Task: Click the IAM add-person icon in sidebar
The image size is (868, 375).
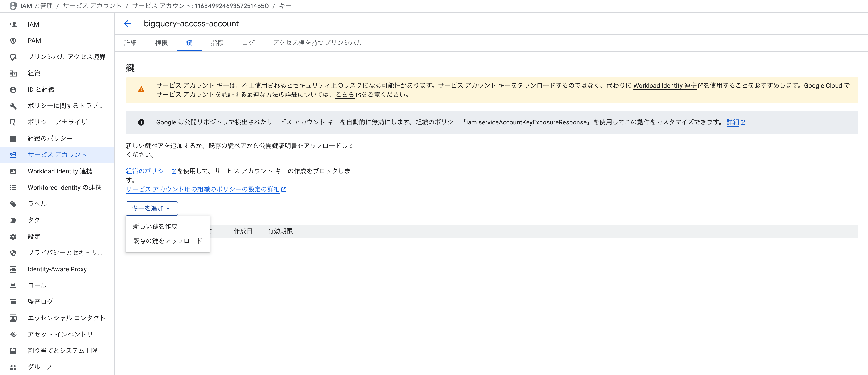Action: tap(13, 24)
